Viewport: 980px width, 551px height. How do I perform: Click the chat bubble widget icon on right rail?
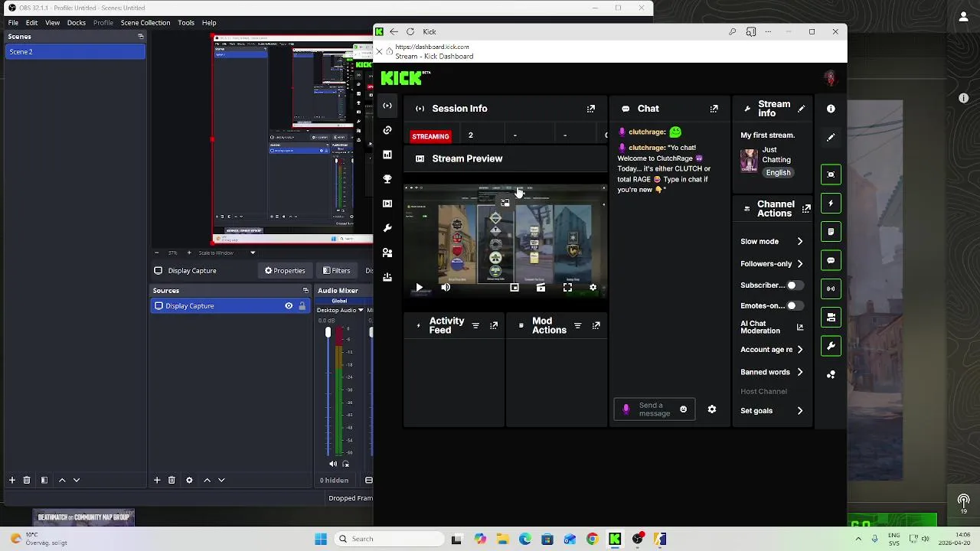click(x=831, y=260)
